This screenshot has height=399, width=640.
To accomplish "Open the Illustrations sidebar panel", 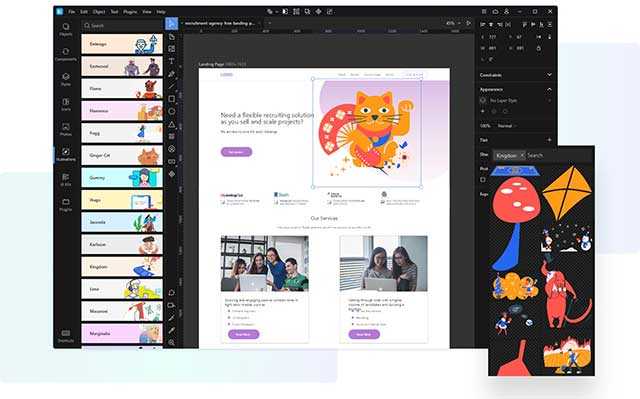I will tap(66, 155).
